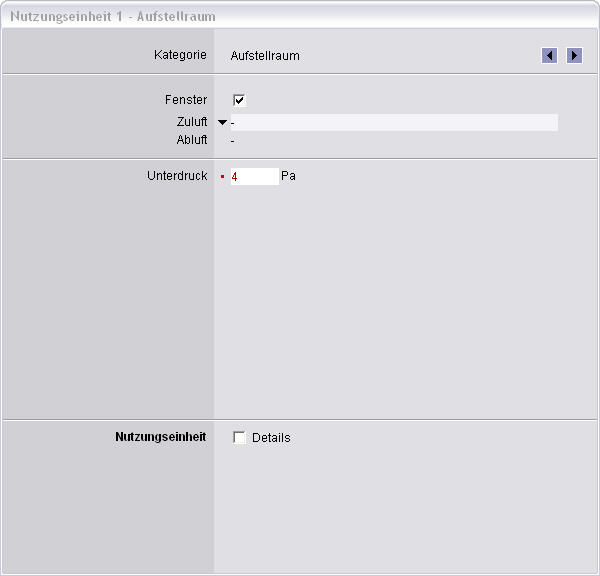This screenshot has height=576, width=600.
Task: Click the empty area below Unterdruck field
Action: [400, 300]
